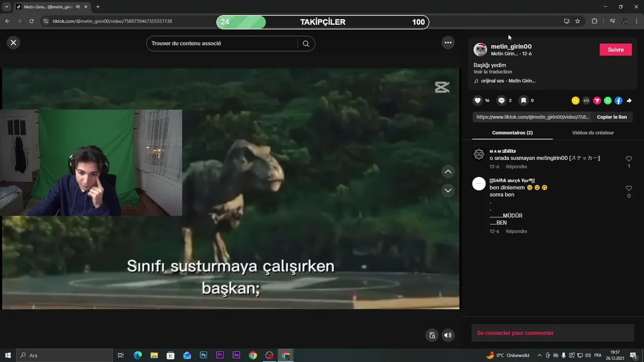The width and height of the screenshot is (644, 362).
Task: Follow metin_girin00 with the Suivre button
Action: [616, 50]
